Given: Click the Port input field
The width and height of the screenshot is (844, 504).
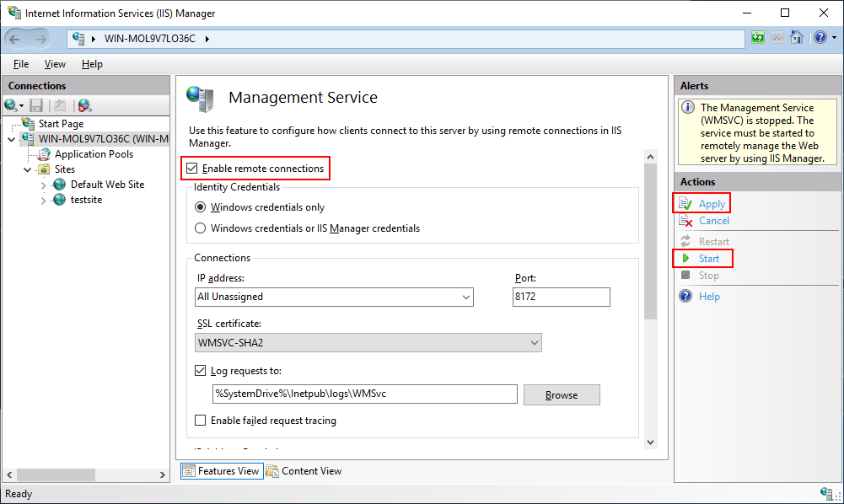Looking at the screenshot, I should pyautogui.click(x=561, y=297).
